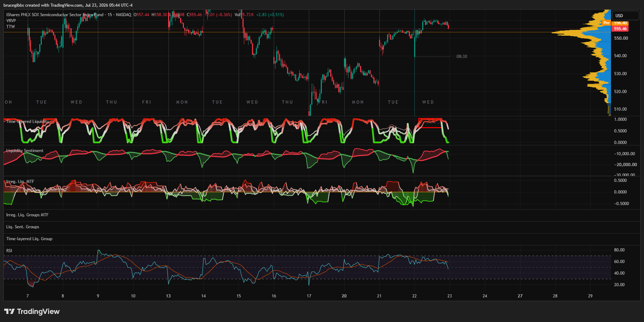Viewport: 644px width, 322px height.
Task: Click date 27 on the time axis
Action: [x=520, y=296]
